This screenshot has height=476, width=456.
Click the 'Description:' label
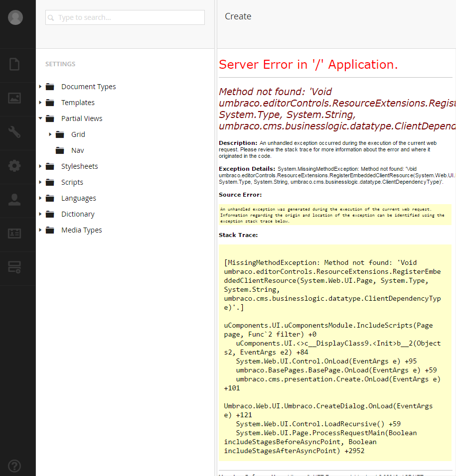click(238, 143)
